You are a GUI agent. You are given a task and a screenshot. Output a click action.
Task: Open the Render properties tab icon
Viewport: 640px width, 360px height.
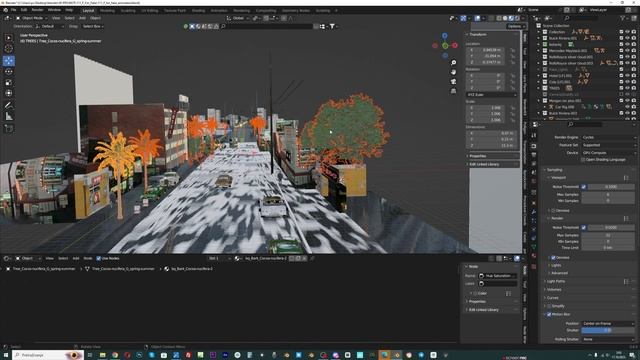click(534, 146)
